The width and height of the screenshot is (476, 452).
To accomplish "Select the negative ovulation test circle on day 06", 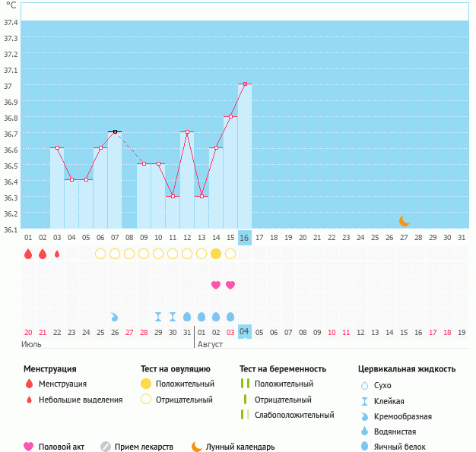I will 100,254.
